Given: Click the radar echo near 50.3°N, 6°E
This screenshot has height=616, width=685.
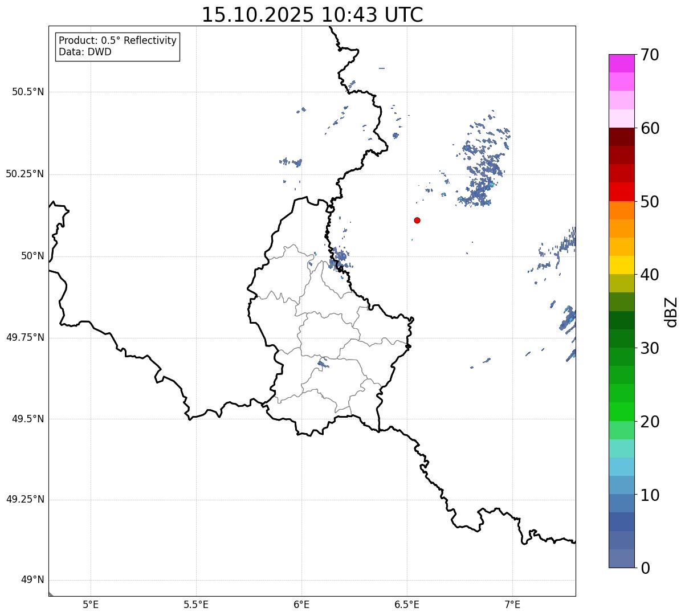Looking at the screenshot, I should point(291,162).
